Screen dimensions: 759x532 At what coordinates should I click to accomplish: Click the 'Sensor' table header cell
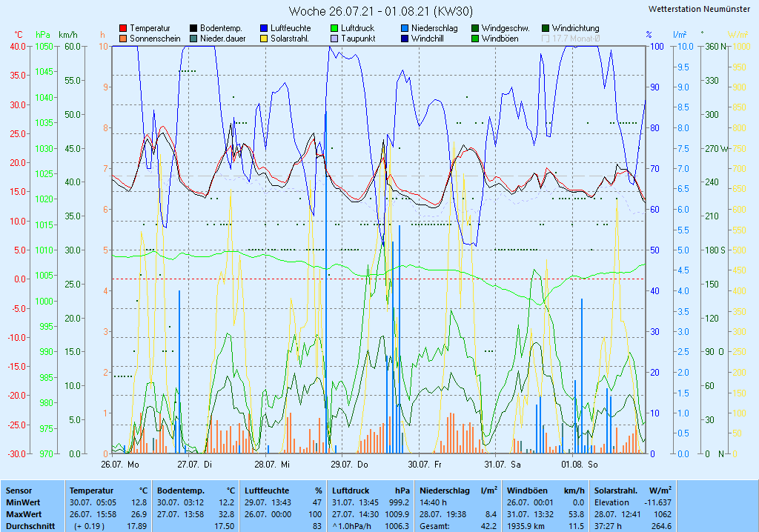point(19,491)
